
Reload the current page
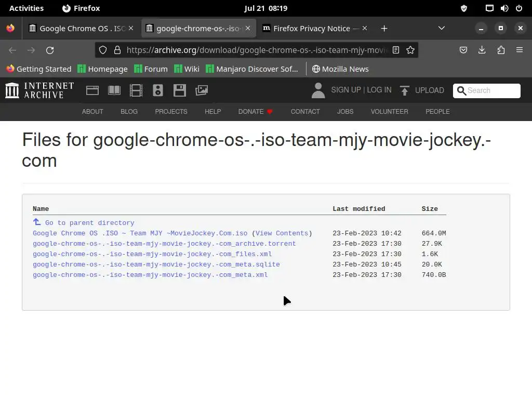click(50, 50)
